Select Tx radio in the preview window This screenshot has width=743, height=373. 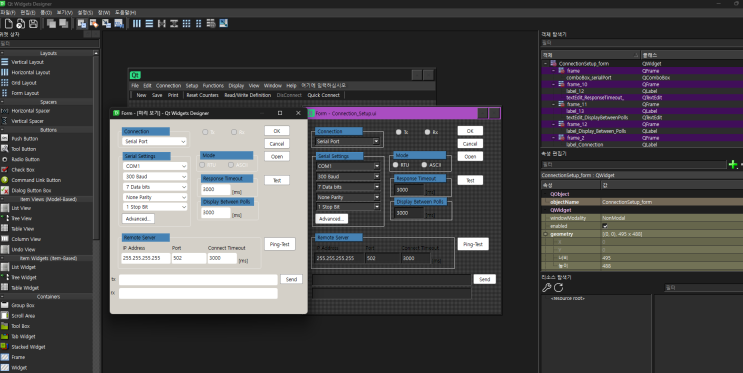(205, 132)
